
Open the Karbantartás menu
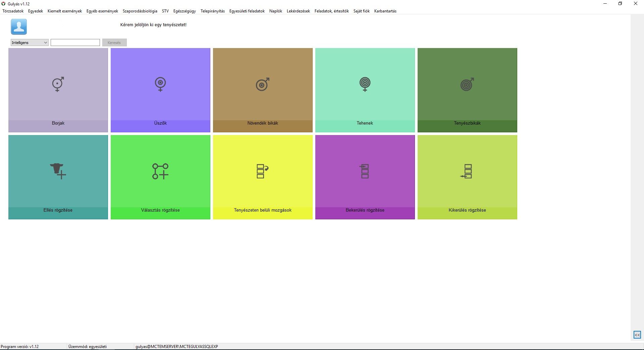pyautogui.click(x=385, y=11)
